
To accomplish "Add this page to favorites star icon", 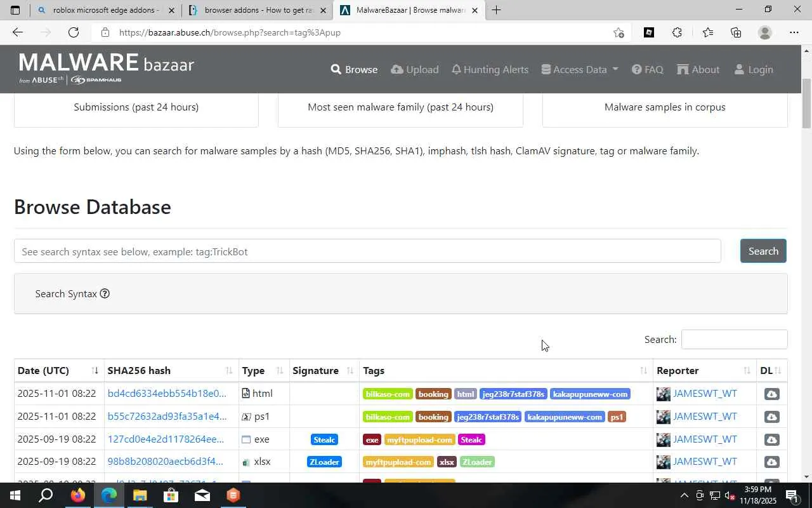I will (619, 32).
